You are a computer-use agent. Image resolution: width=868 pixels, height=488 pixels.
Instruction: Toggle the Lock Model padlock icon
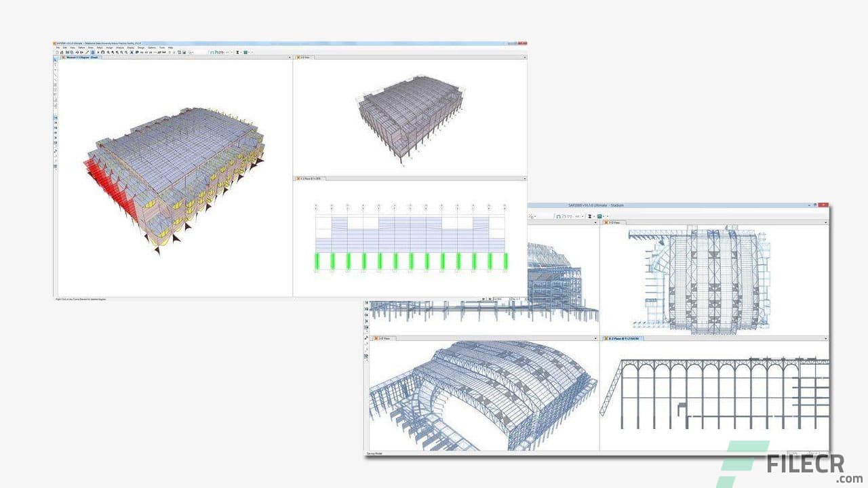point(92,52)
